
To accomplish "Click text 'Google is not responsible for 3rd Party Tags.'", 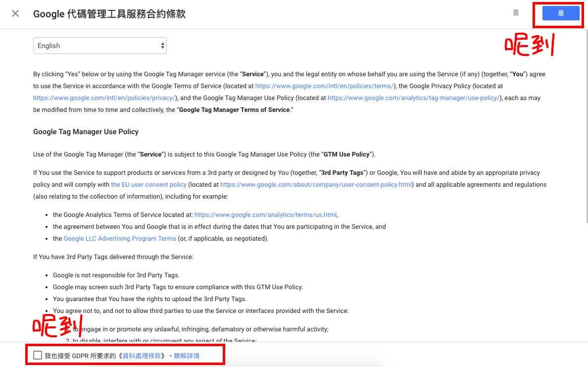I will [x=116, y=275].
